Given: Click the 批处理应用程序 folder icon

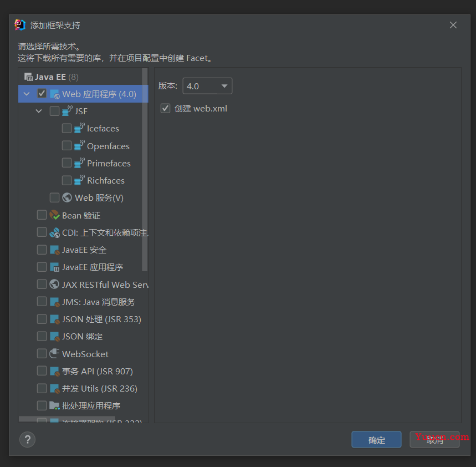Looking at the screenshot, I should coord(54,405).
